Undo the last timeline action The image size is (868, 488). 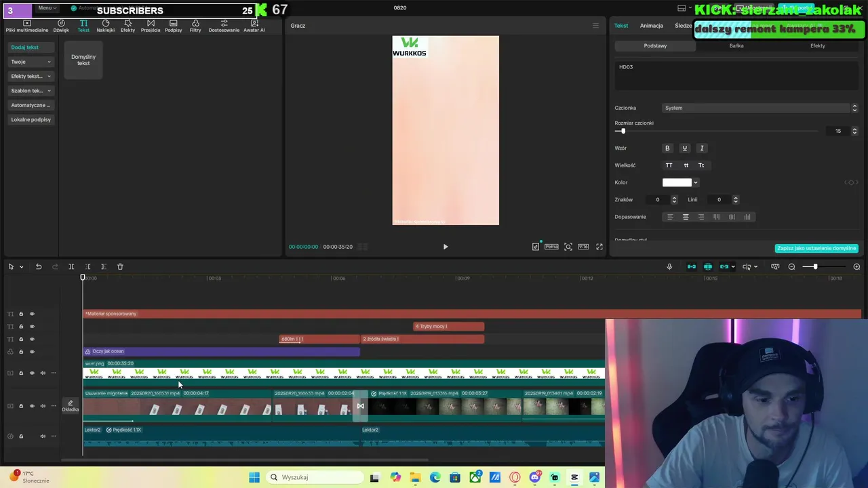point(39,266)
